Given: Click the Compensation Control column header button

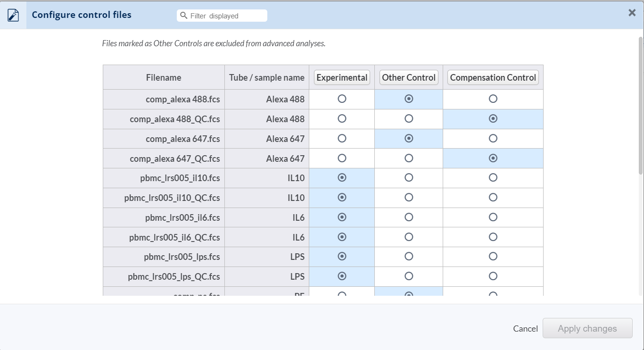Looking at the screenshot, I should [493, 77].
